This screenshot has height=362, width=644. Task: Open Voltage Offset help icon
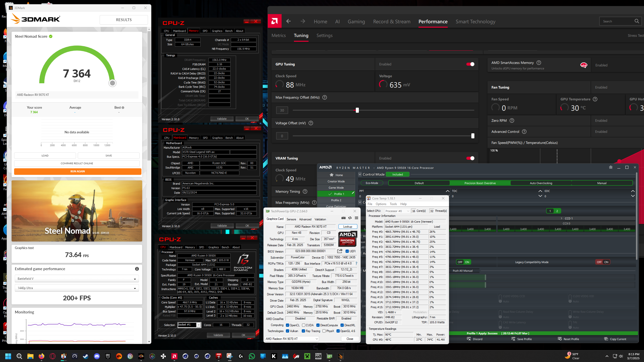tap(311, 123)
